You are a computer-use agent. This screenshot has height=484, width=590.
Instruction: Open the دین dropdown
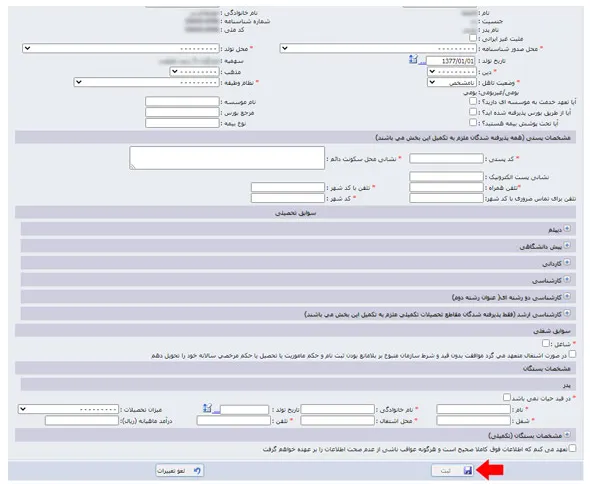click(x=452, y=72)
